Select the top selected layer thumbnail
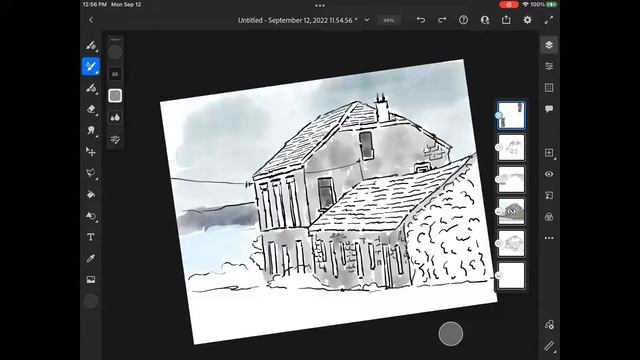Screen dimensions: 640x360 click(x=511, y=116)
